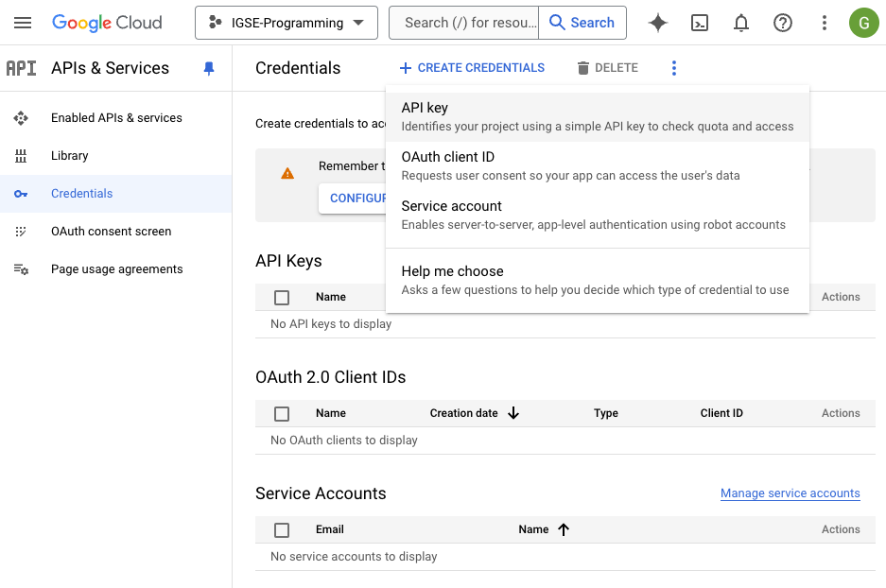This screenshot has width=886, height=588.
Task: Click the pin icon beside APIs & Services
Action: click(x=209, y=68)
